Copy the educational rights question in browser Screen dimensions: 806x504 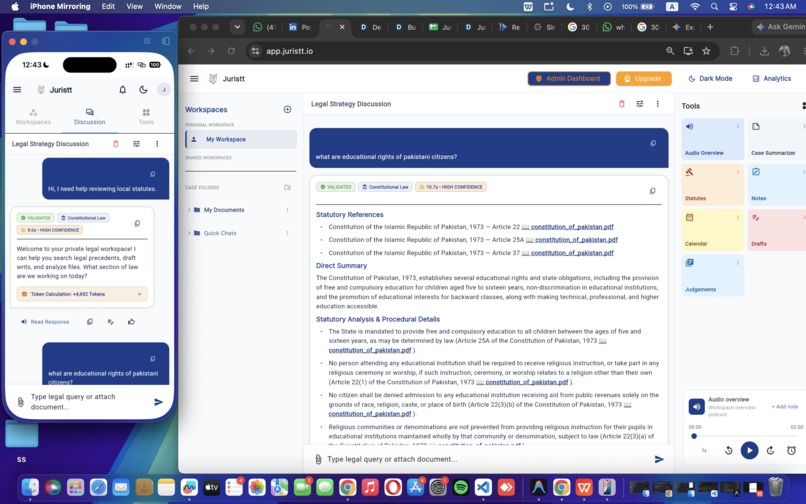(653, 143)
